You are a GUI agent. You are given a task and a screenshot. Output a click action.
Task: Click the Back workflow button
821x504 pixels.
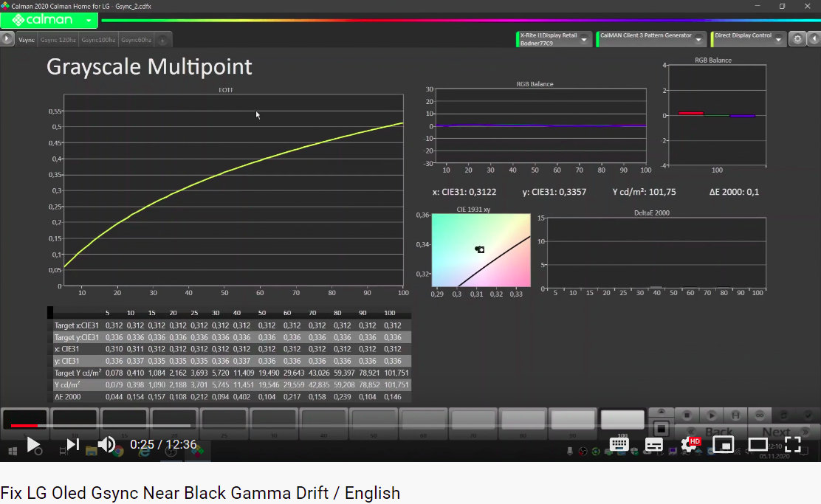(x=718, y=432)
